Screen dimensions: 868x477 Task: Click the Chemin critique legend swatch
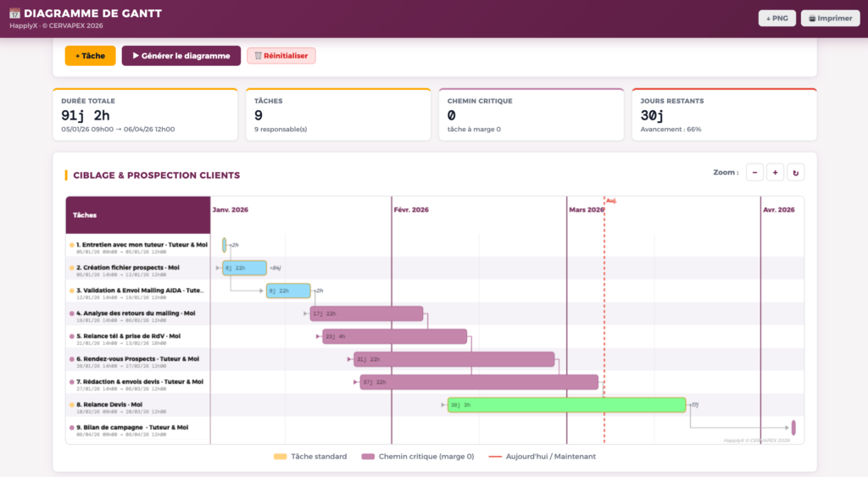pyautogui.click(x=368, y=457)
